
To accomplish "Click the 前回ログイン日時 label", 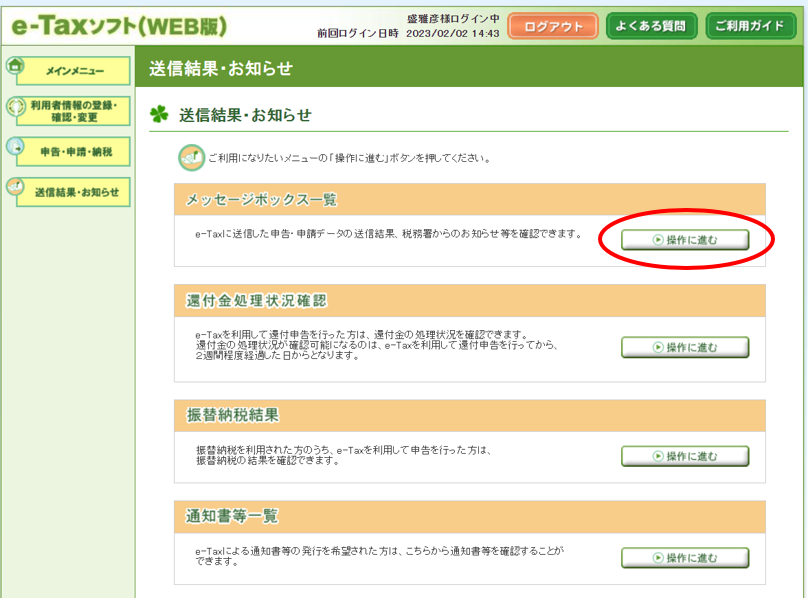I will coord(358,33).
